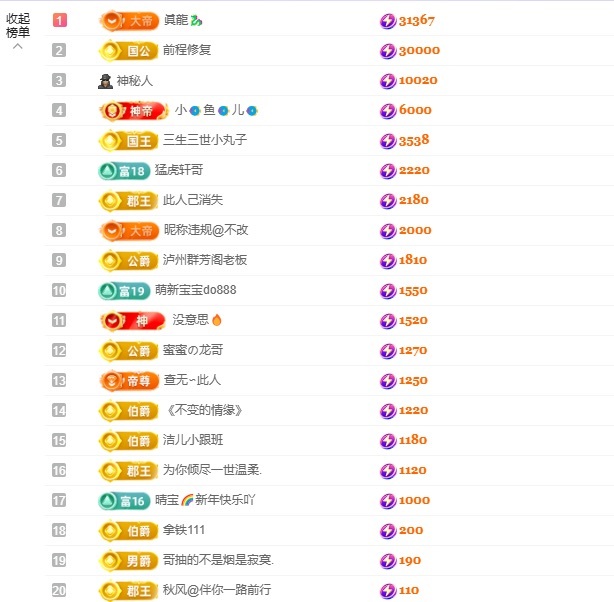Click username 为你倾尽一世温柔.
Screen dimensions: 614x602
[212, 470]
